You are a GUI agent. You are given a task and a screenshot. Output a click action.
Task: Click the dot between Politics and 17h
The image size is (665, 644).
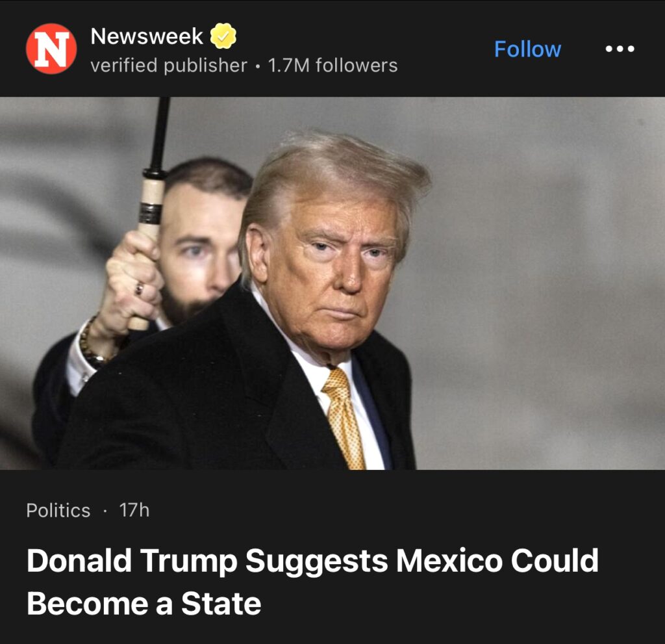coord(105,511)
